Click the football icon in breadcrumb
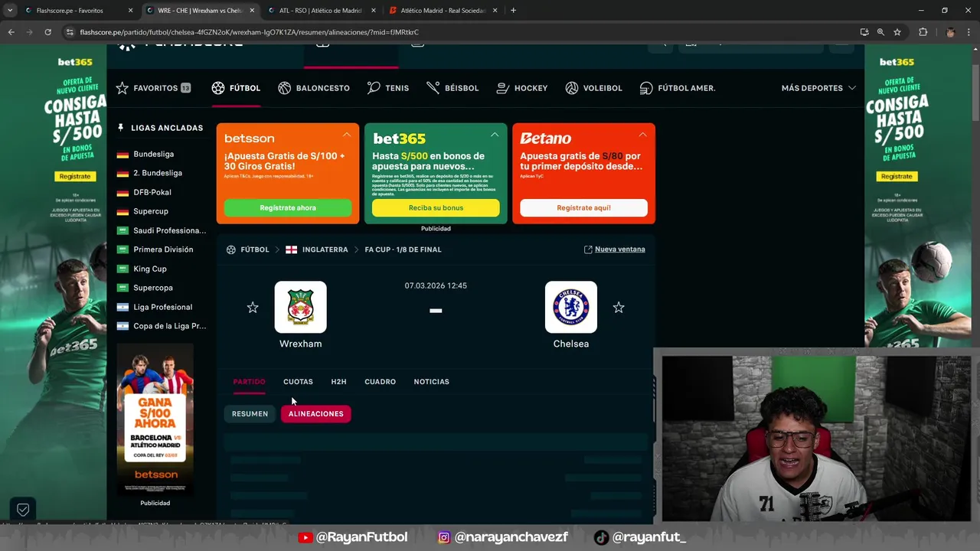The image size is (980, 551). pos(231,249)
